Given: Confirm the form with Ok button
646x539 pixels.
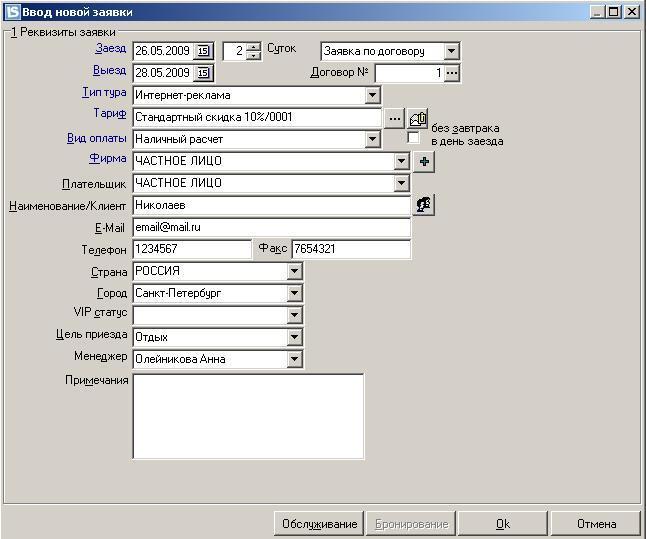Looking at the screenshot, I should [503, 524].
